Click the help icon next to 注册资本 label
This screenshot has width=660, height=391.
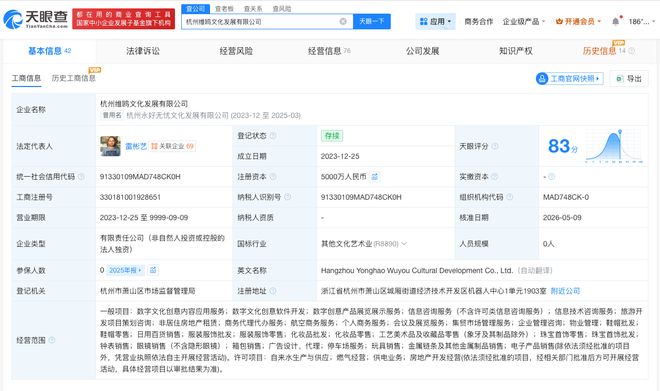pos(273,177)
